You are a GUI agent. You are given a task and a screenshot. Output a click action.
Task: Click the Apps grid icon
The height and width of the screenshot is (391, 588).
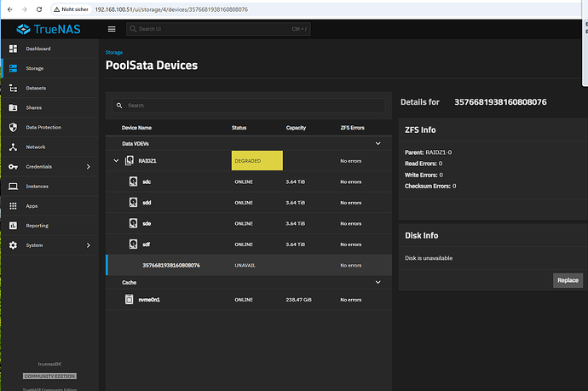point(13,206)
